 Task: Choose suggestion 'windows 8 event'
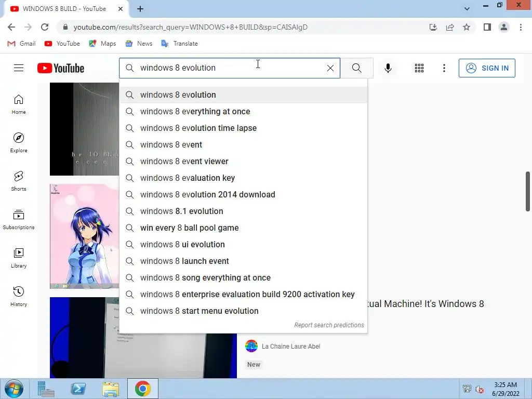pyautogui.click(x=243, y=144)
